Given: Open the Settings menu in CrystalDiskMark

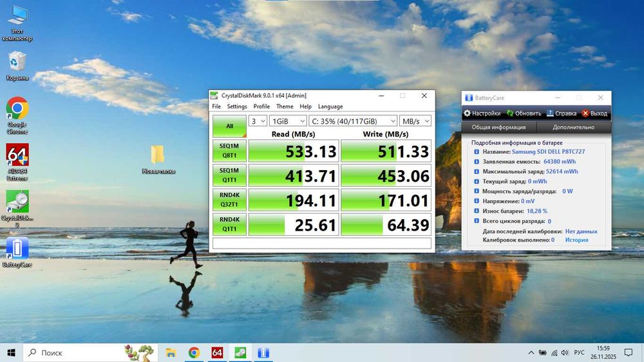Looking at the screenshot, I should (237, 106).
